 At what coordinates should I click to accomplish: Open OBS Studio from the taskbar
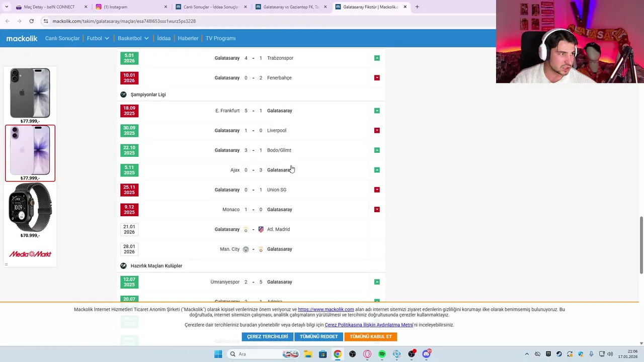[352, 354]
